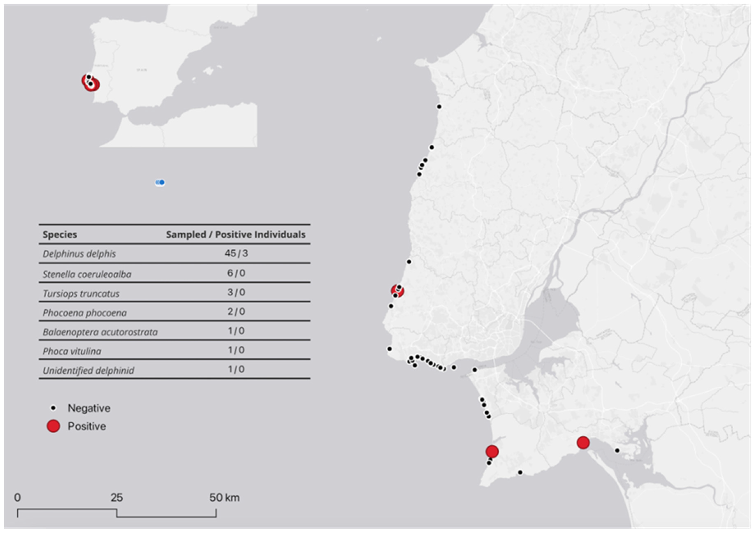Click the 45 / 3 count value
The width and height of the screenshot is (756, 534).
click(x=236, y=253)
